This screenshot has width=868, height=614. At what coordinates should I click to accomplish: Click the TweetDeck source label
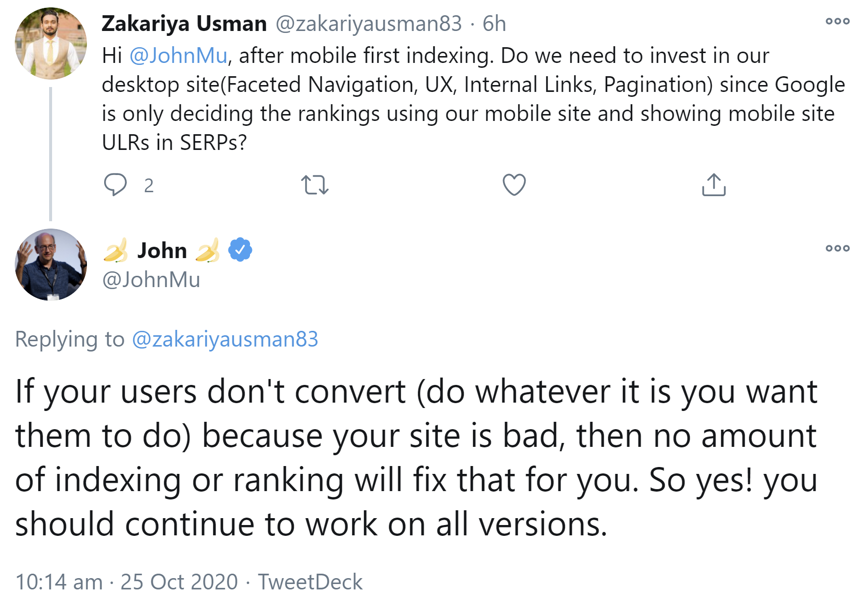click(310, 582)
